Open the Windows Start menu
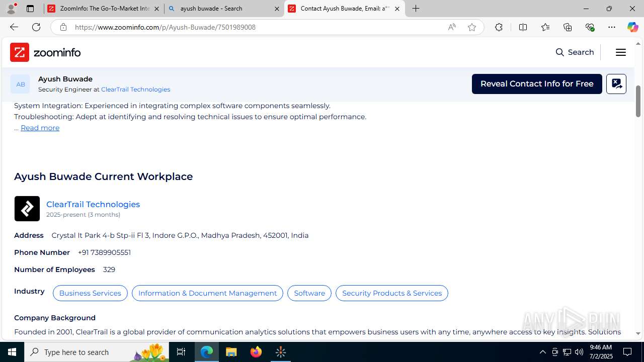 coord(12,352)
